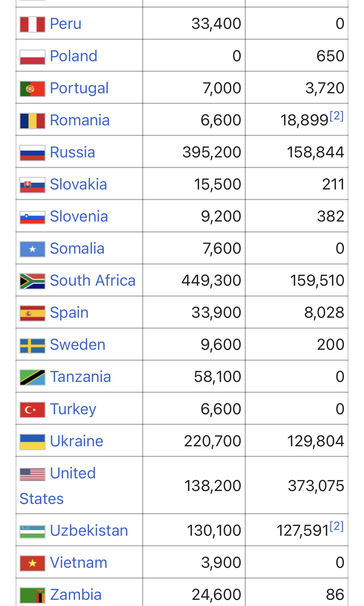The image size is (364, 606).
Task: Open the Poland country link
Action: pos(73,56)
